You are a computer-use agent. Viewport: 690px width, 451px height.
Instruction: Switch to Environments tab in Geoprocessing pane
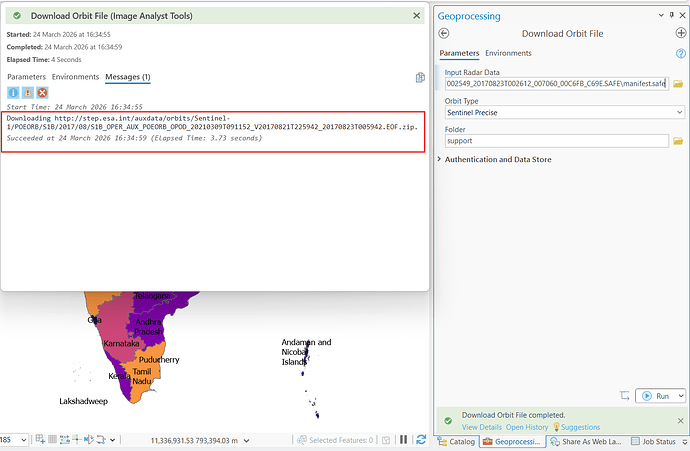(x=508, y=53)
